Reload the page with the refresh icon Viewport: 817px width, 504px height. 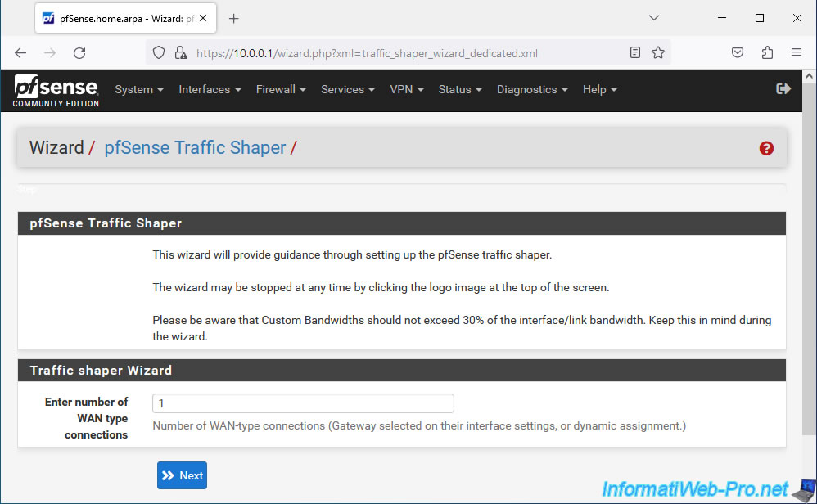[79, 52]
